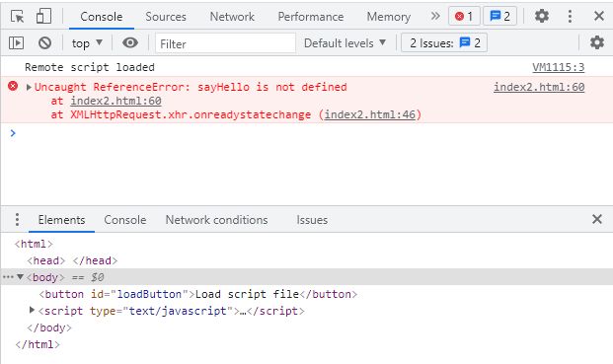This screenshot has height=364, width=613.
Task: Open the VM1115:3 source link
Action: (559, 67)
